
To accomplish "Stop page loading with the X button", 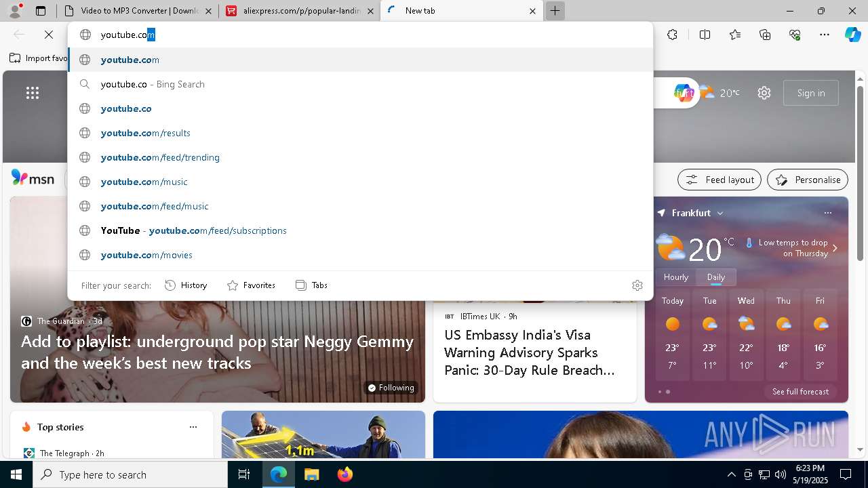I will click(x=49, y=35).
